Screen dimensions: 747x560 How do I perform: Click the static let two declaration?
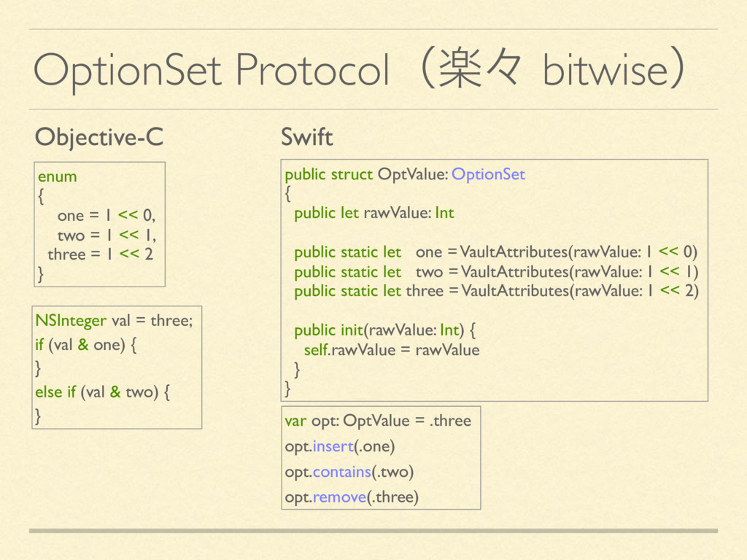click(495, 272)
